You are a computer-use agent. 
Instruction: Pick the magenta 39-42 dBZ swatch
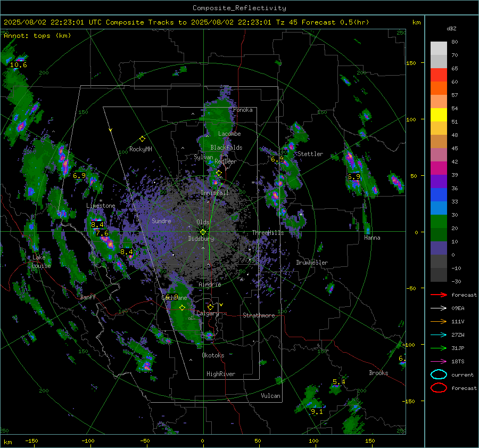tap(439, 168)
